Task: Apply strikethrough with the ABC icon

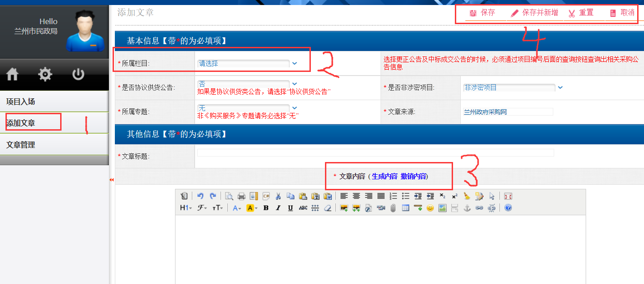Action: click(x=303, y=208)
